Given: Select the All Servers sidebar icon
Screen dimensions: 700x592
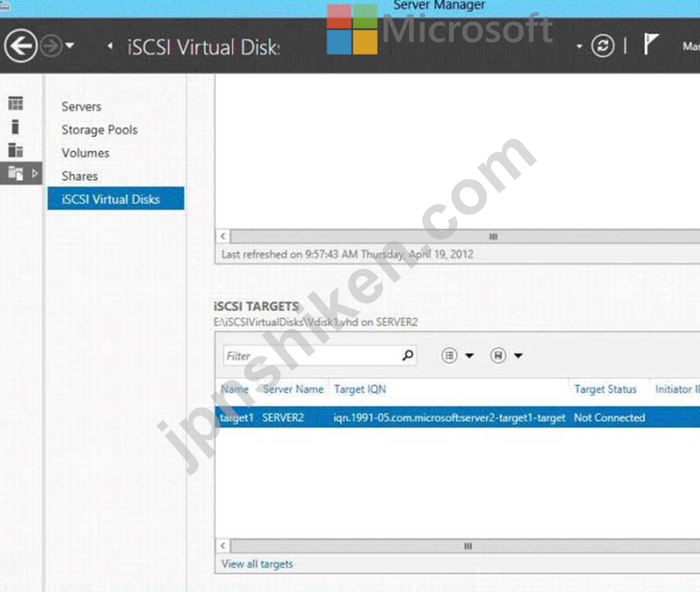Looking at the screenshot, I should (x=16, y=150).
